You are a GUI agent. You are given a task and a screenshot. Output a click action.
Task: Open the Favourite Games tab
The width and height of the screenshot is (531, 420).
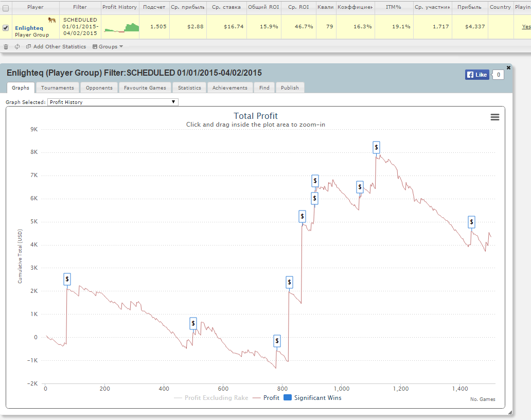coord(145,87)
